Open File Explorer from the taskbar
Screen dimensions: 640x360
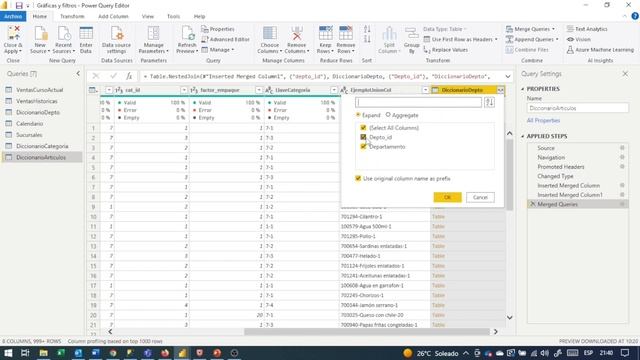pos(43,353)
